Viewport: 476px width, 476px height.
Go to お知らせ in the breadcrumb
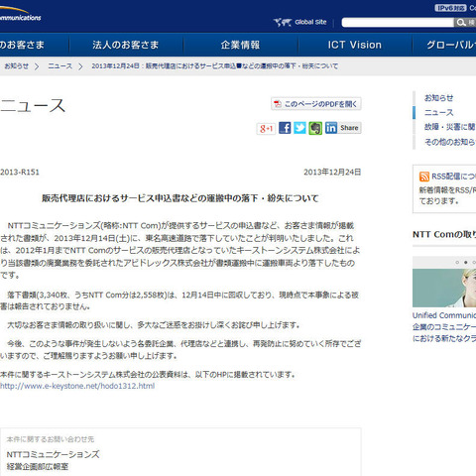click(x=16, y=66)
